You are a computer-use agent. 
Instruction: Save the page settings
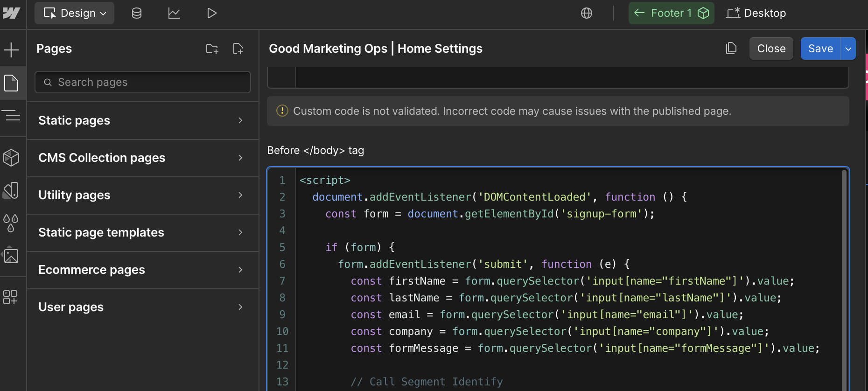[x=820, y=49]
